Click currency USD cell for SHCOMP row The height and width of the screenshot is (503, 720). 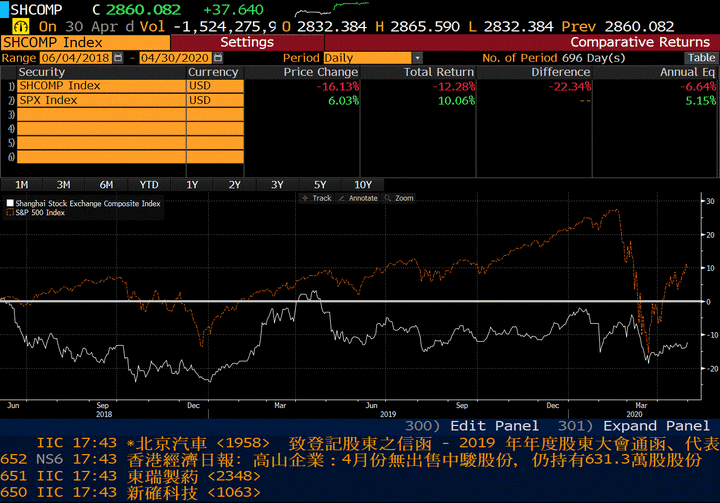click(215, 86)
